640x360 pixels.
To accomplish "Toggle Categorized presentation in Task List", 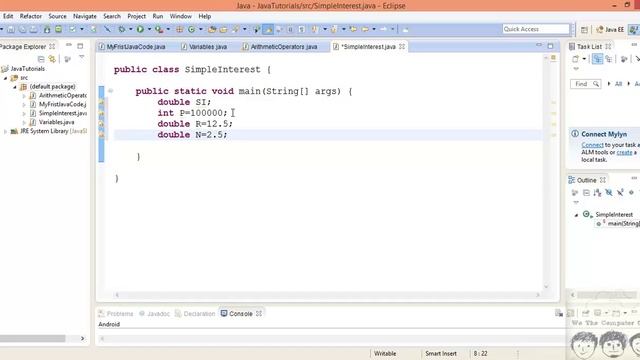I will 597,59.
